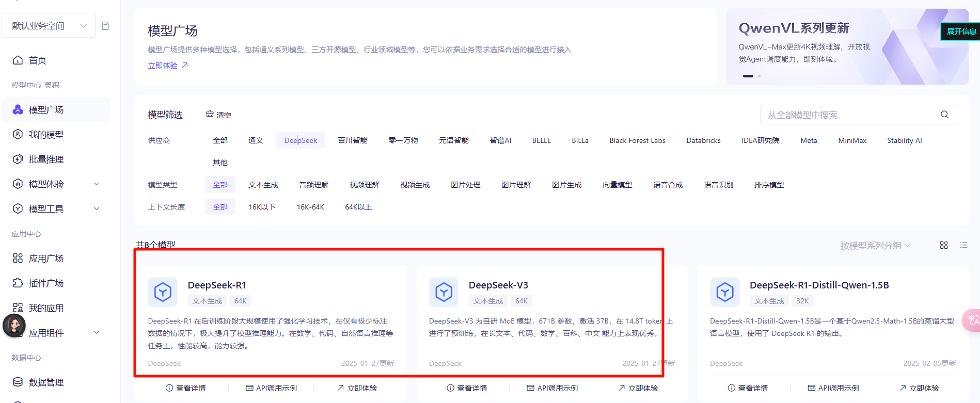Screen dimensions: 980x403
Task: Click DeepSeek-R1-Distill-Qwen-1.5B model logo icon
Action: [724, 292]
